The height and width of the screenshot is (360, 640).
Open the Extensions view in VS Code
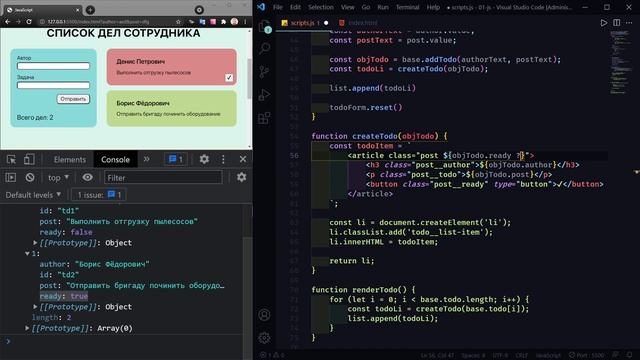[x=264, y=118]
